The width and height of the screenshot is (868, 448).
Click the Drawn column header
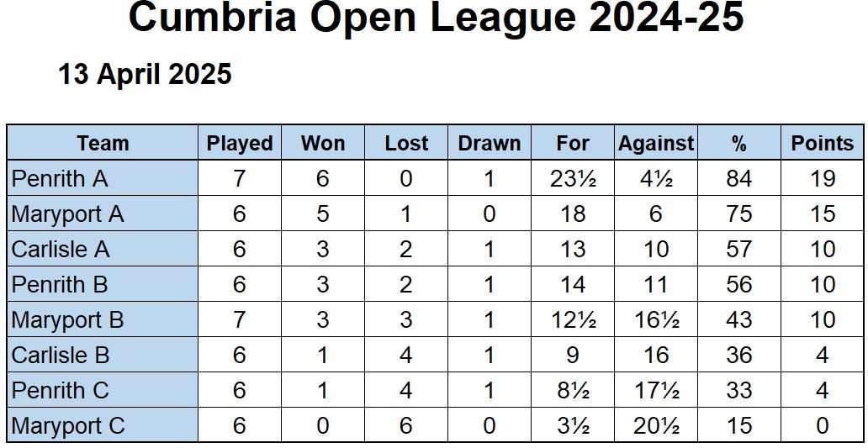click(x=490, y=143)
